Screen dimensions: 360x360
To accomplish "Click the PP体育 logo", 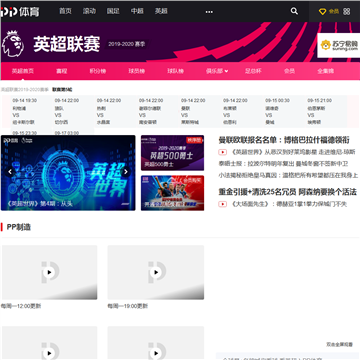I will coord(20,11).
